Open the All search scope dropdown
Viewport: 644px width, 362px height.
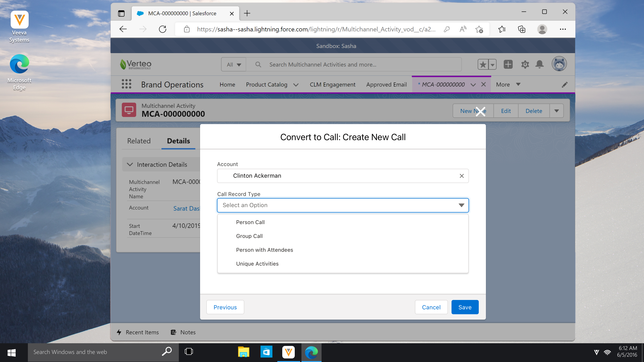234,64
